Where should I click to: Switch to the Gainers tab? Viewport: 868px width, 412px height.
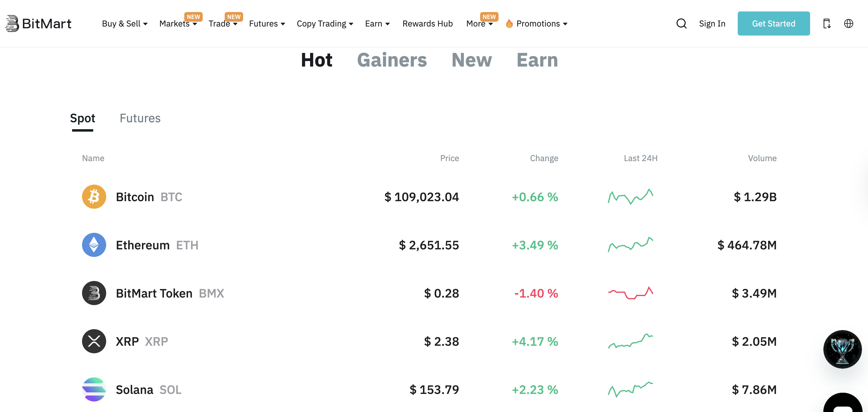(x=392, y=60)
